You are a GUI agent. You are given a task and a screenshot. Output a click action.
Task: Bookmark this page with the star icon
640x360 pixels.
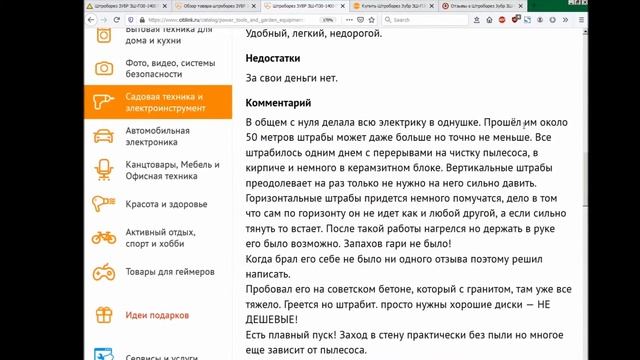tap(371, 20)
